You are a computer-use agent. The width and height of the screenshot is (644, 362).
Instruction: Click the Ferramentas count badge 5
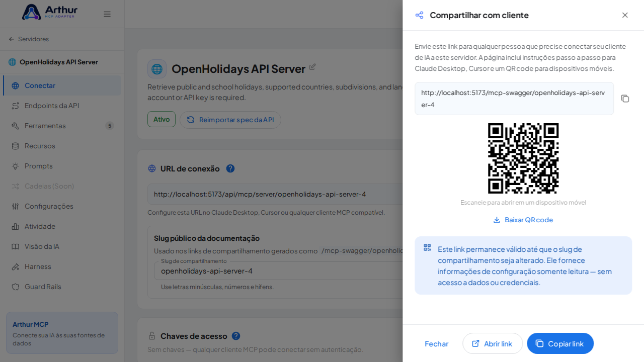point(110,126)
